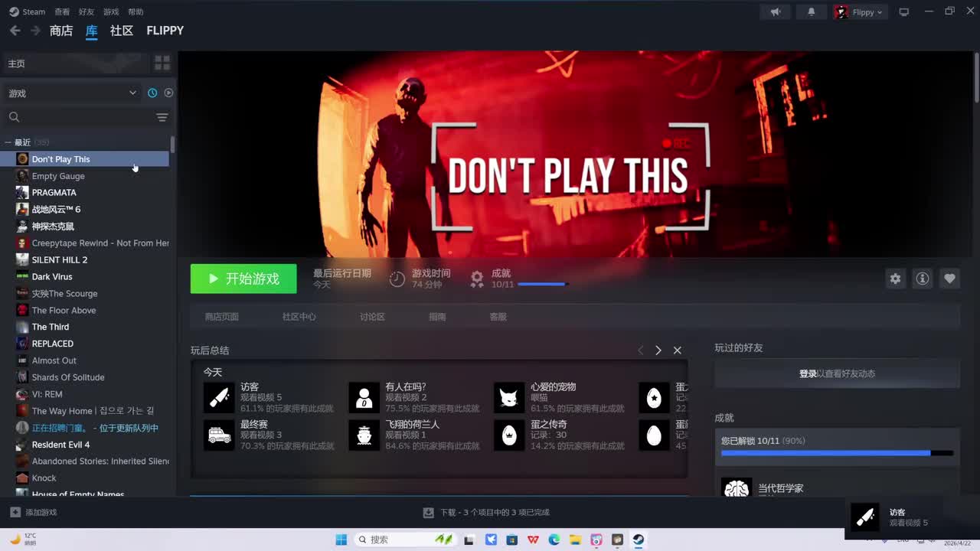Open the announcements megaphone icon
Screen dimensions: 980x551
(x=776, y=11)
